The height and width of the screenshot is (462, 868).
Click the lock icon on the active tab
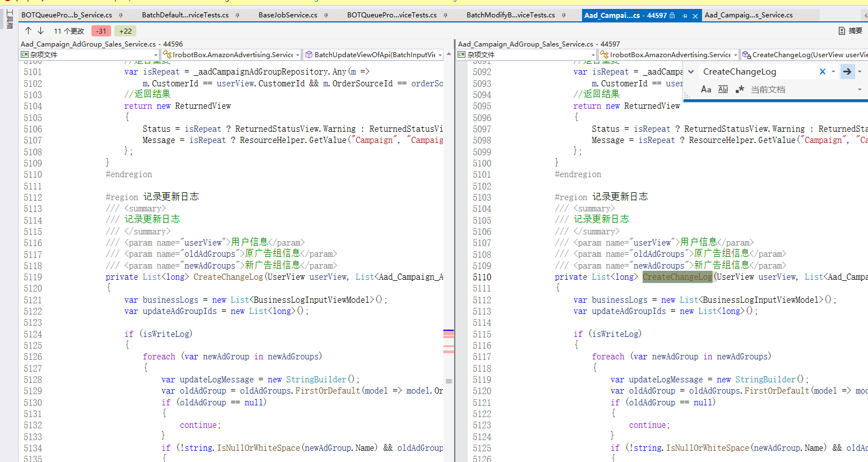[672, 15]
